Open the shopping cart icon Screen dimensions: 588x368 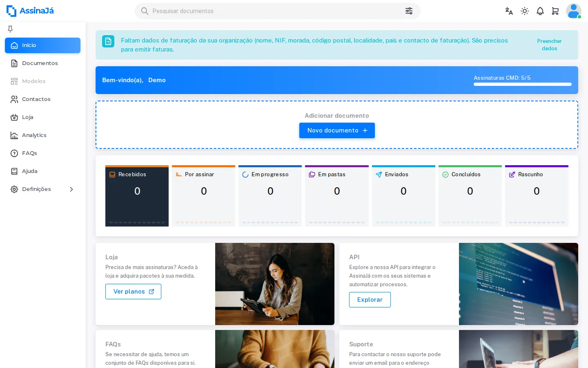(555, 11)
